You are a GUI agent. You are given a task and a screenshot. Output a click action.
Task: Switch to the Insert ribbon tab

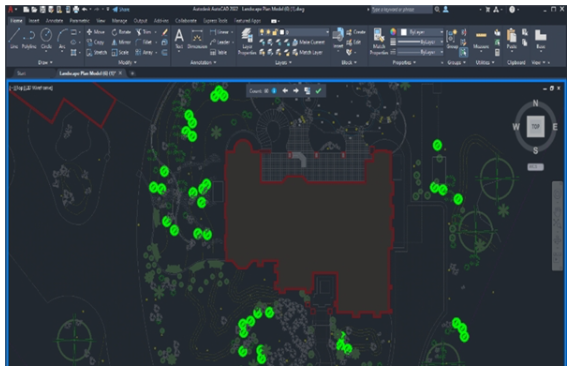click(34, 21)
